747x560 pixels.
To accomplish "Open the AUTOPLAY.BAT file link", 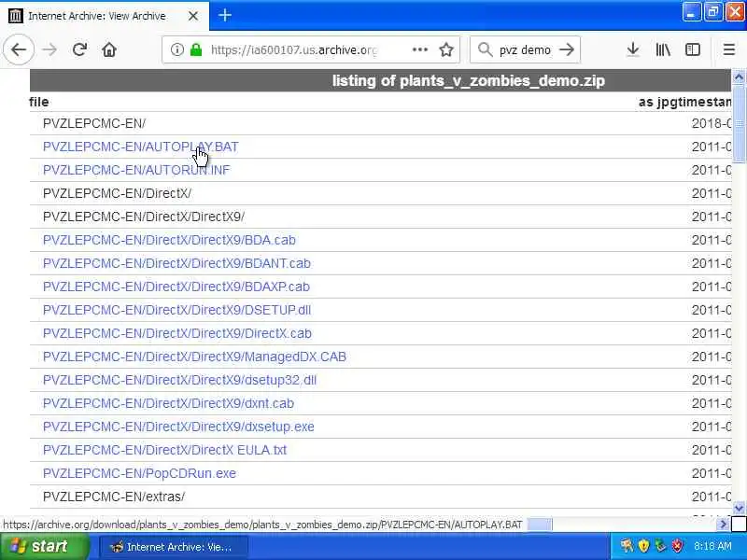I will pos(141,147).
